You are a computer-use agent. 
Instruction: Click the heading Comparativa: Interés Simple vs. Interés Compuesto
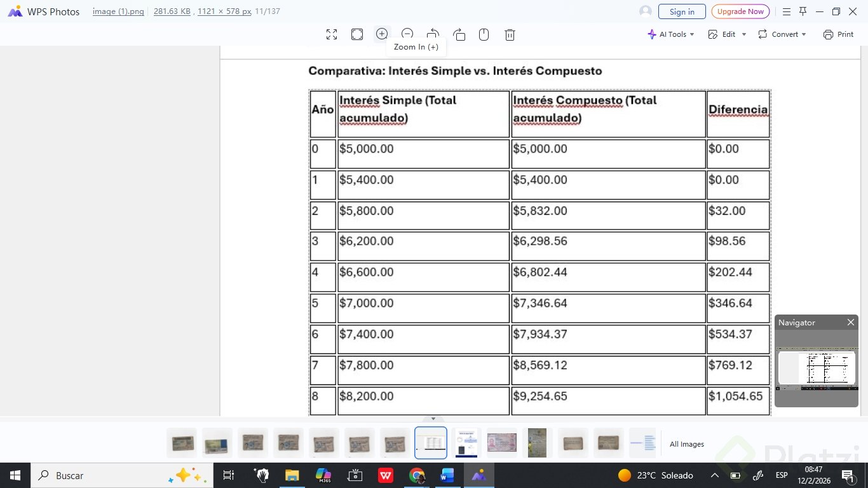click(x=455, y=71)
